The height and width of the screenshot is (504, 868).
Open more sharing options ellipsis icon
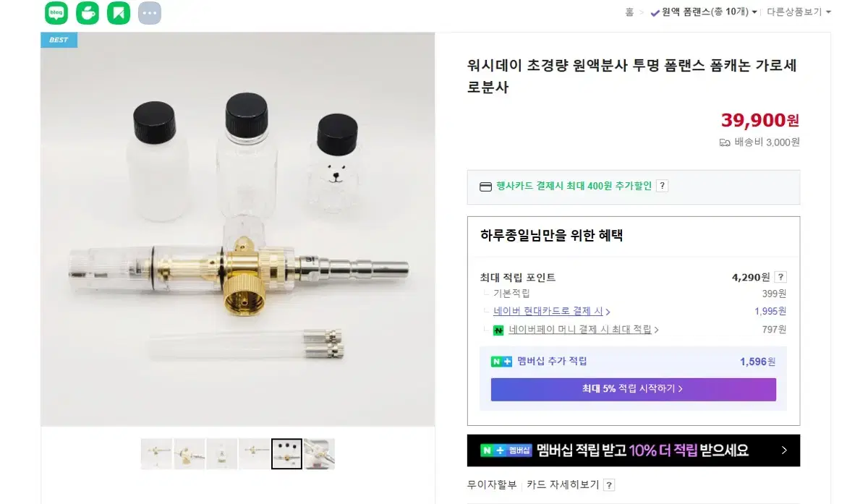coord(150,13)
